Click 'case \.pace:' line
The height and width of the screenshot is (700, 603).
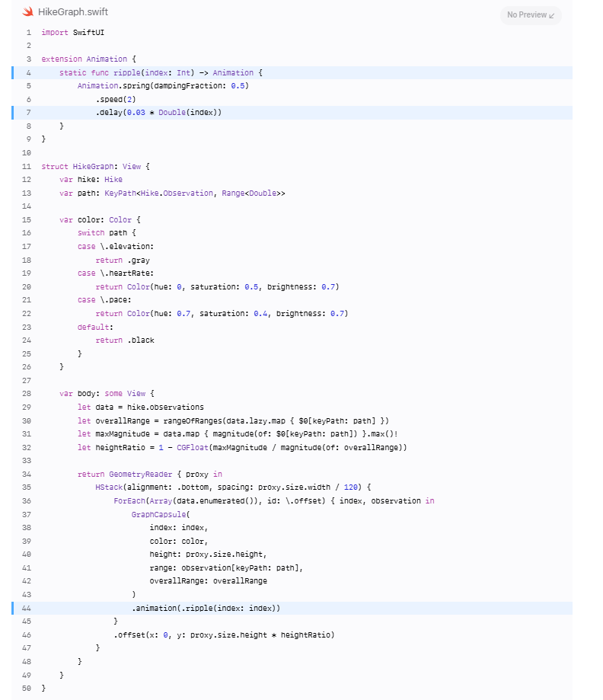[x=104, y=300]
